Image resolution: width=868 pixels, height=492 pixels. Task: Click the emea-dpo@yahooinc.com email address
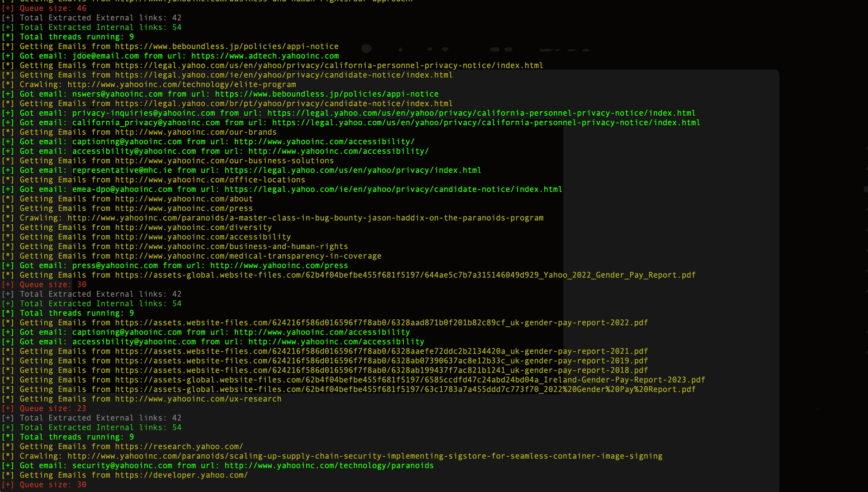click(x=122, y=189)
